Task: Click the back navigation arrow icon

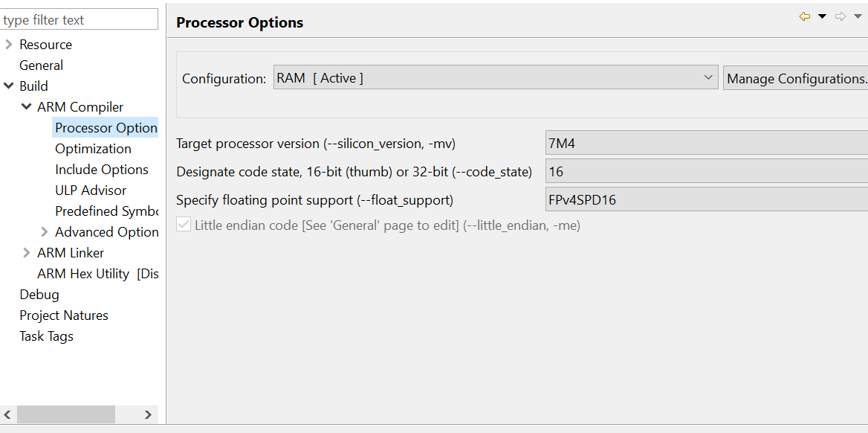Action: pos(804,16)
